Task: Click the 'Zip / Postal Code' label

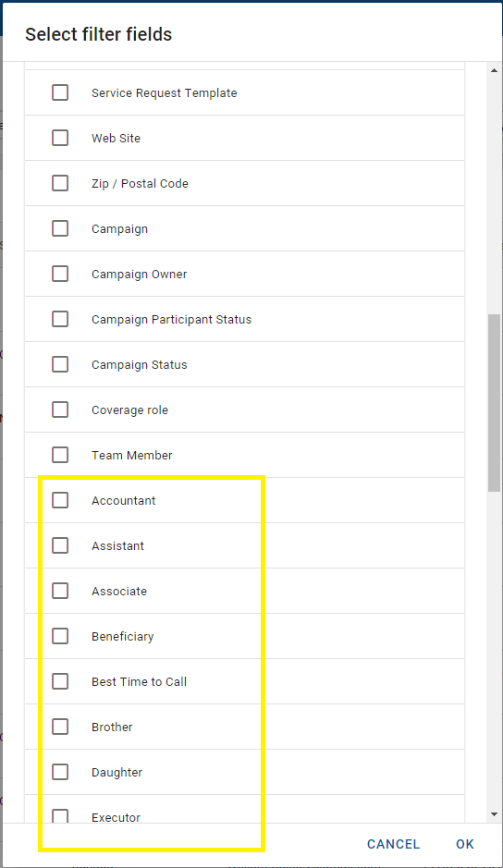Action: pos(140,184)
